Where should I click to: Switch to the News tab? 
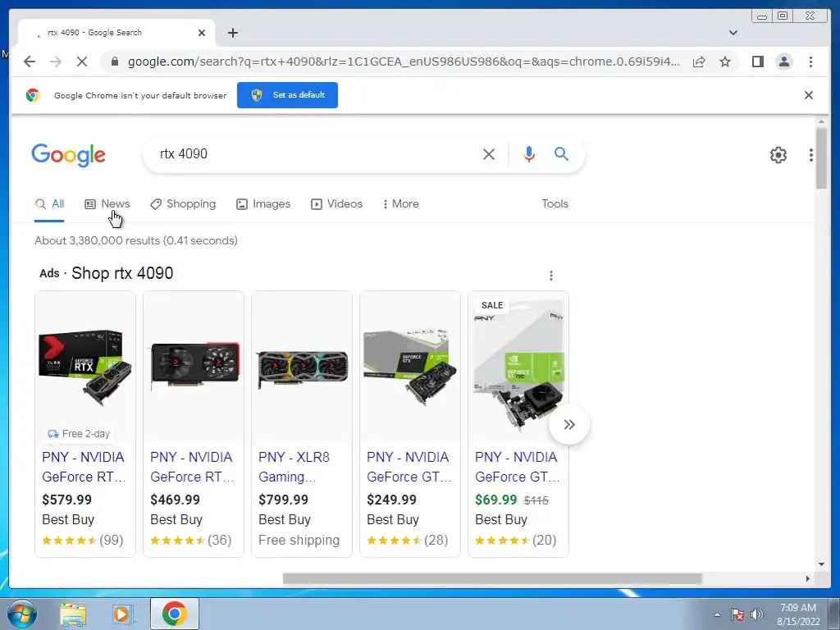click(x=107, y=204)
